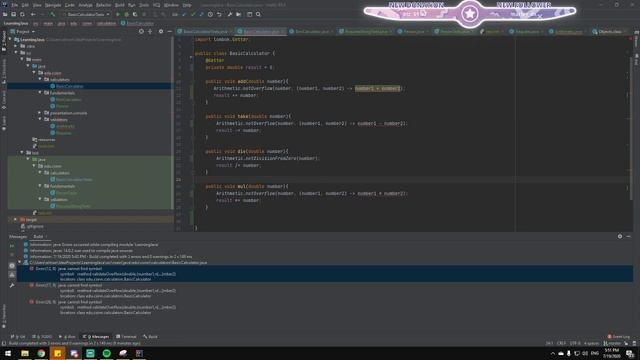
Task: Select the third cannot find symbol error
Action: (325, 307)
